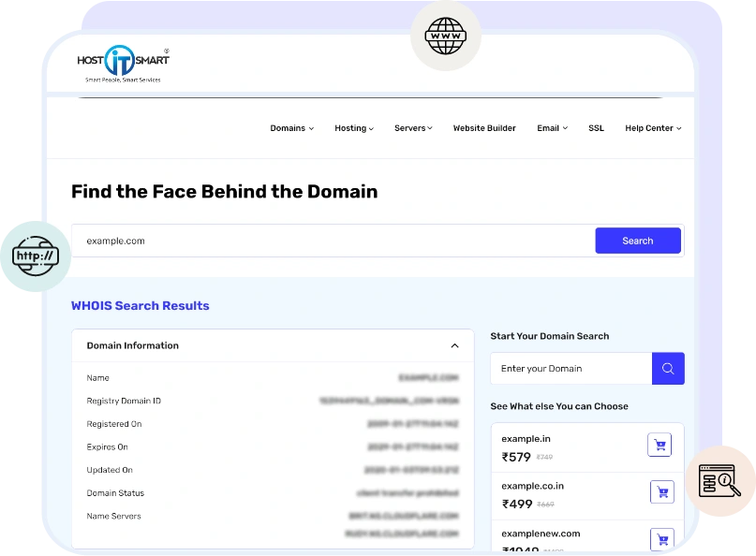Go to Website Builder page

tap(484, 128)
